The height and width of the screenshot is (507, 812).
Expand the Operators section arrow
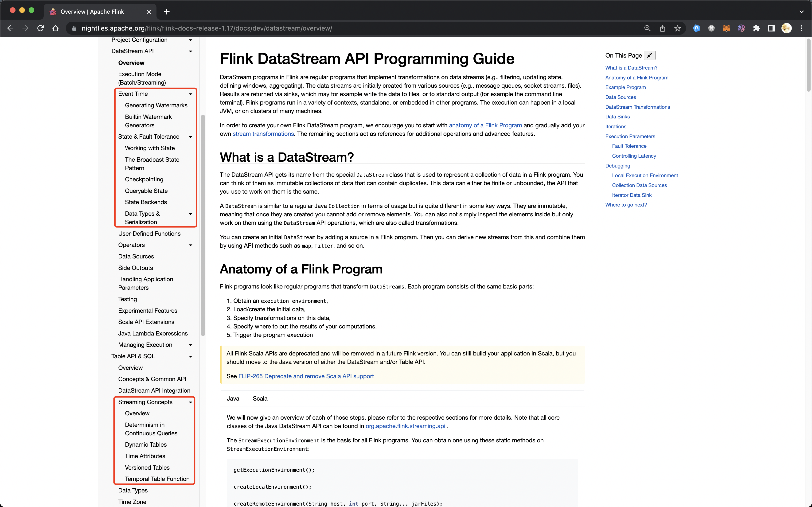tap(190, 245)
